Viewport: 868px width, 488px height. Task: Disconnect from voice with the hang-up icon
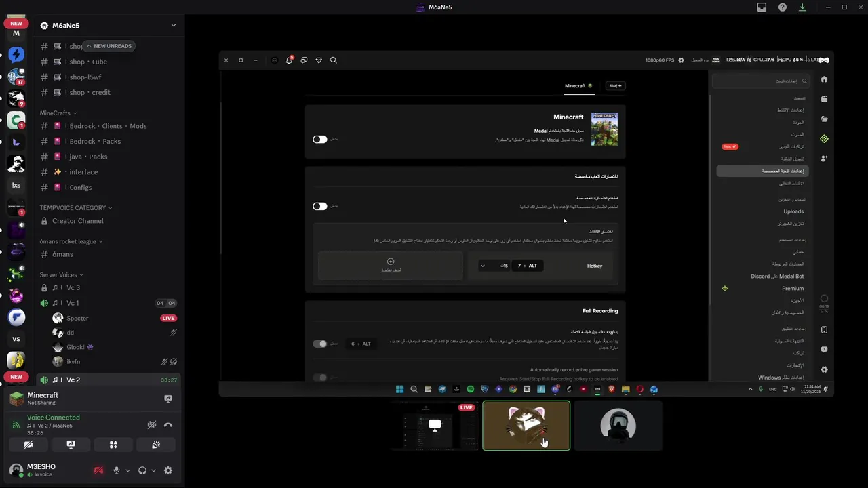[168, 425]
